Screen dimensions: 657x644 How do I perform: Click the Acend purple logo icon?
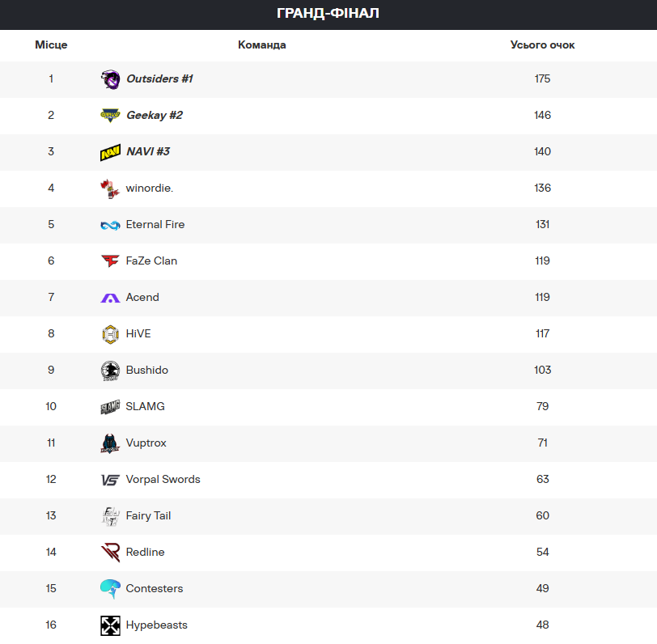(x=110, y=298)
